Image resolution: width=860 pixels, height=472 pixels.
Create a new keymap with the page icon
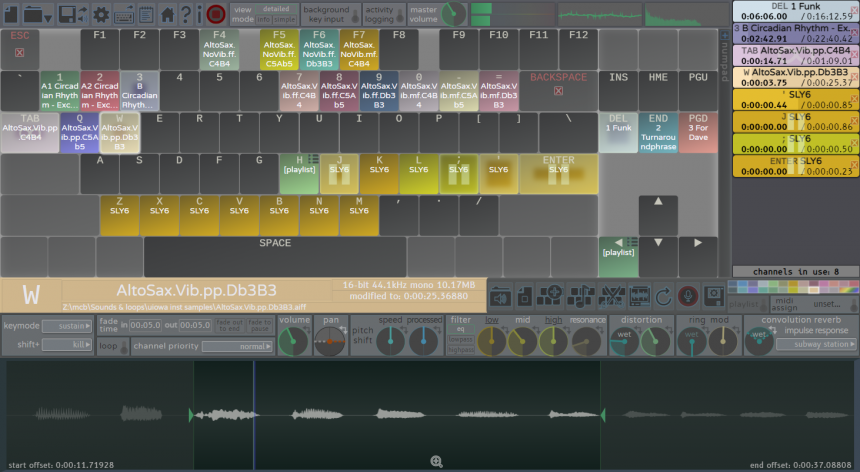pyautogui.click(x=11, y=14)
